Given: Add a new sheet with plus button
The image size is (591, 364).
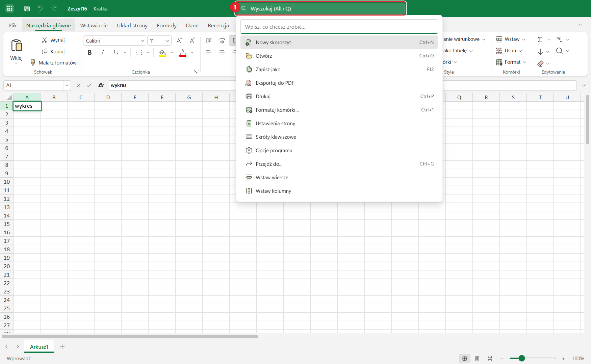Looking at the screenshot, I should 62,347.
